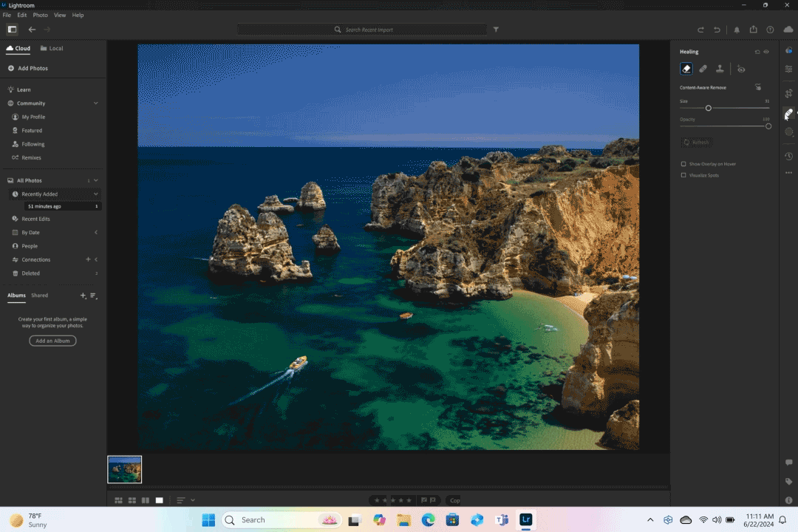Open the Photo menu

41,15
